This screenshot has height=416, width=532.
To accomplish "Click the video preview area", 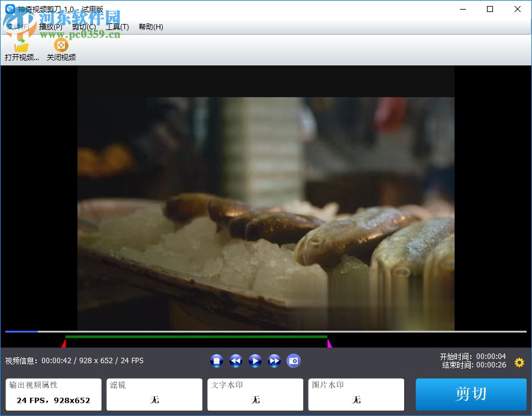I will click(x=266, y=198).
